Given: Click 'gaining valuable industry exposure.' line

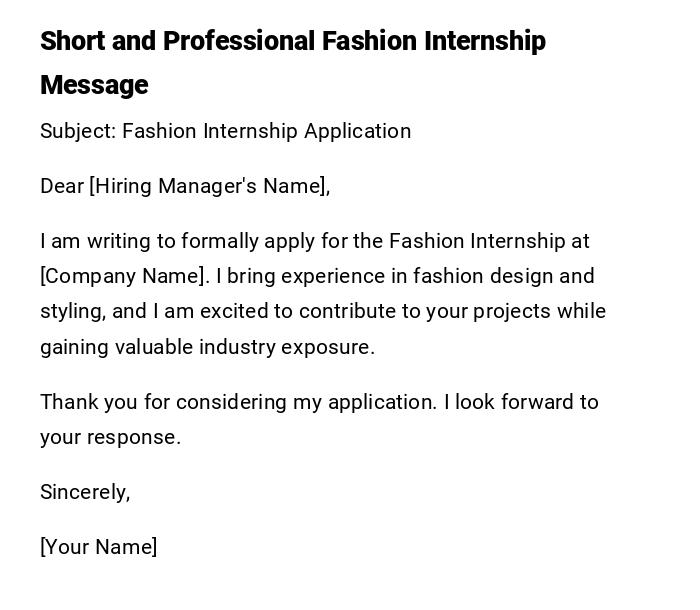Looking at the screenshot, I should [x=207, y=347].
